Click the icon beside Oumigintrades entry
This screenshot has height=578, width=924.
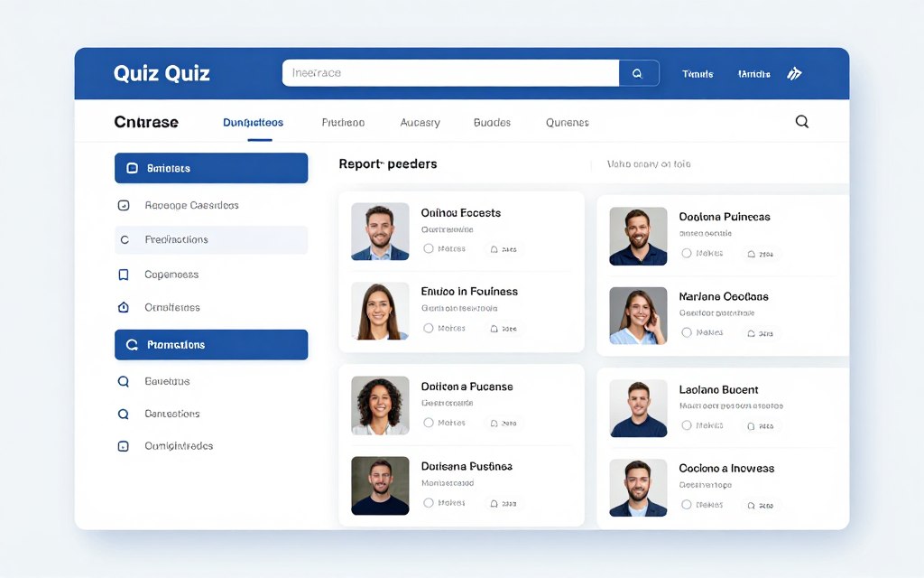coord(124,445)
